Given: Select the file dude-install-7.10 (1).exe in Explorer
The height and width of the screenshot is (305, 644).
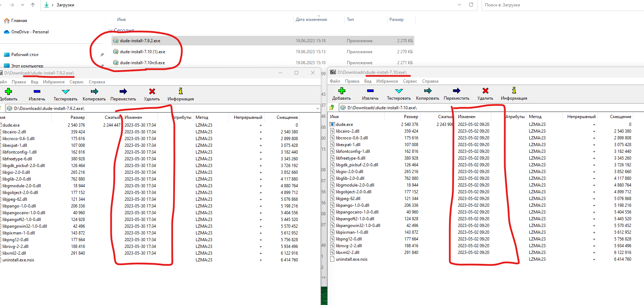Looking at the screenshot, I should pos(263,52).
